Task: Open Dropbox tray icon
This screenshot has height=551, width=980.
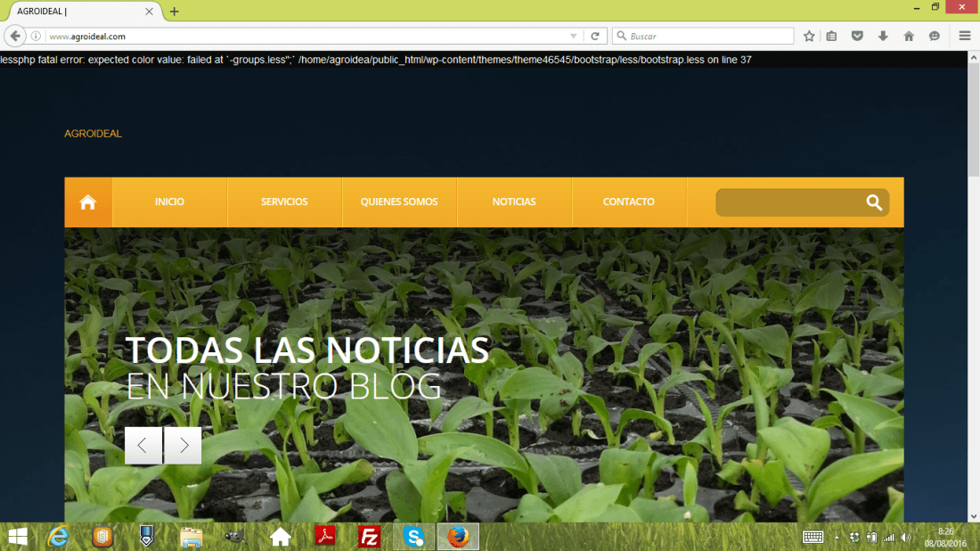Action: click(x=854, y=538)
